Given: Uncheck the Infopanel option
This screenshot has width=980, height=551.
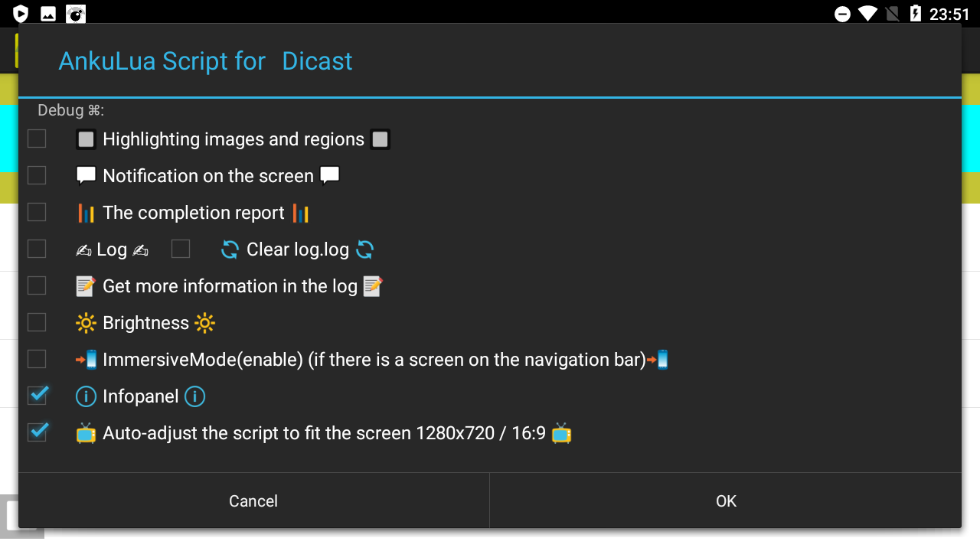Looking at the screenshot, I should point(38,395).
